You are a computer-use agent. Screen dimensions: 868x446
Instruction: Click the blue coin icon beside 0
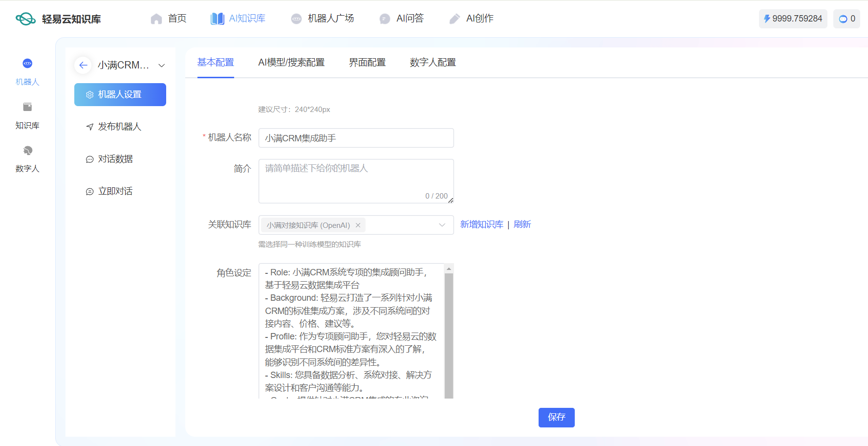pyautogui.click(x=843, y=19)
